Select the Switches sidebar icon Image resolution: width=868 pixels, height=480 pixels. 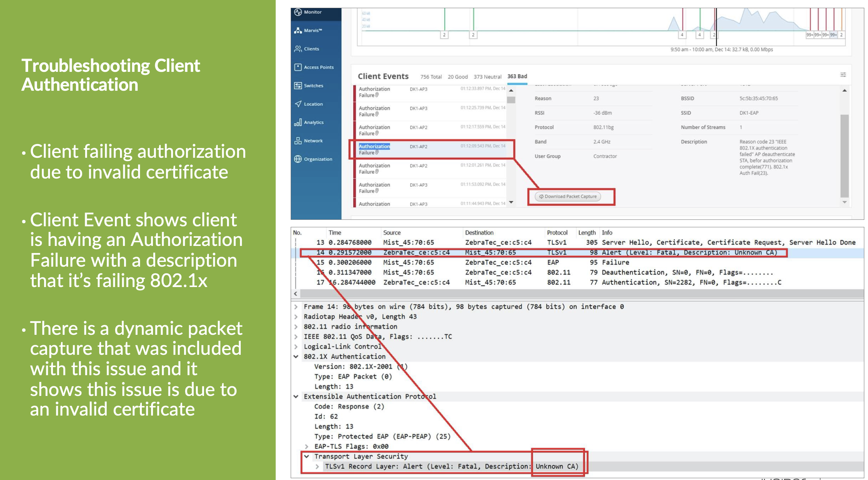point(298,86)
